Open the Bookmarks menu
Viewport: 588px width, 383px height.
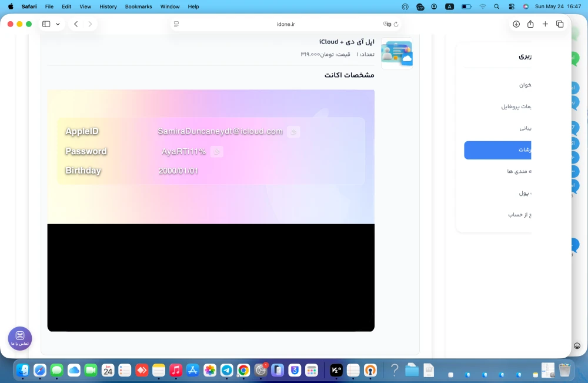(138, 6)
